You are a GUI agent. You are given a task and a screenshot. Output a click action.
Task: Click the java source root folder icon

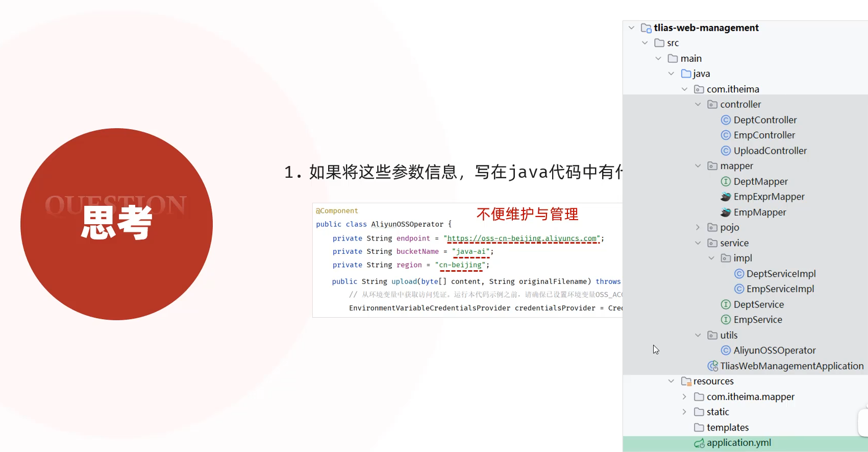click(686, 74)
